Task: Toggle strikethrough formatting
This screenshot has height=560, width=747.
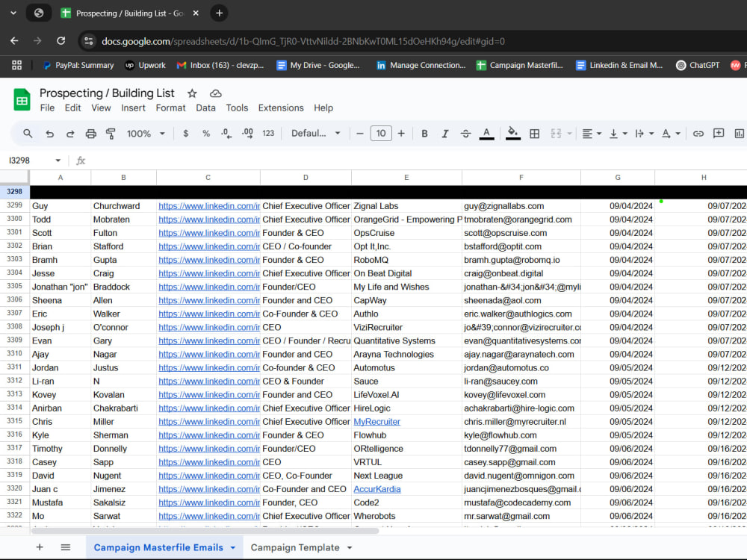Action: click(x=465, y=134)
